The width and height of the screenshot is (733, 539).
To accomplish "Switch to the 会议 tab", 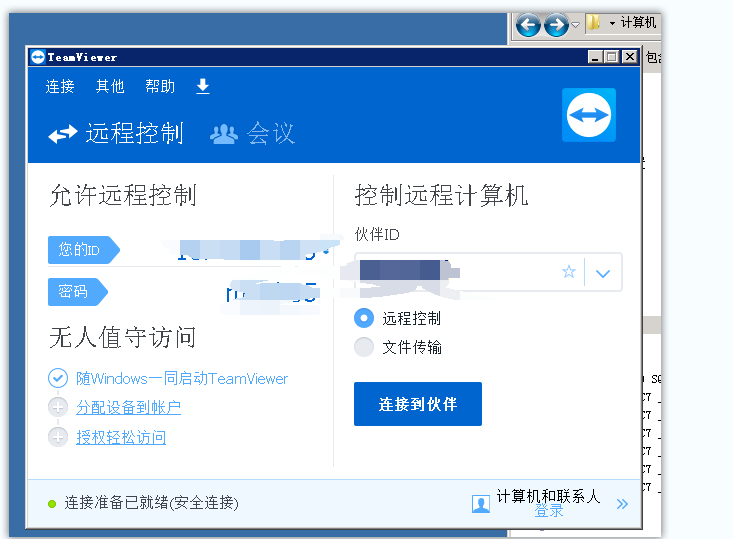I will (252, 133).
